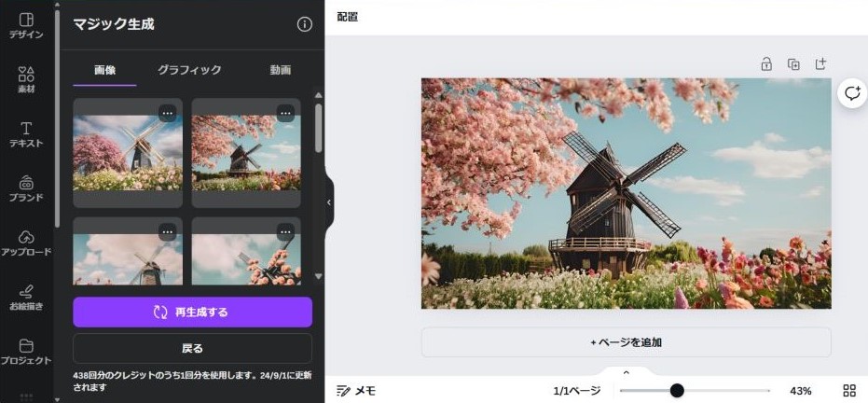Open grid view of pages

(849, 391)
